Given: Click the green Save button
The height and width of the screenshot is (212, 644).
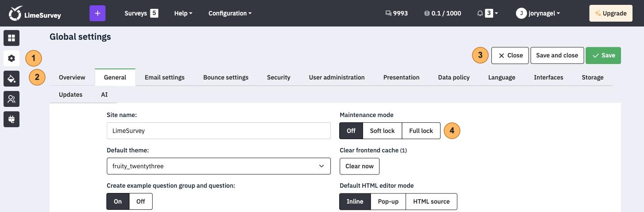Looking at the screenshot, I should point(603,56).
